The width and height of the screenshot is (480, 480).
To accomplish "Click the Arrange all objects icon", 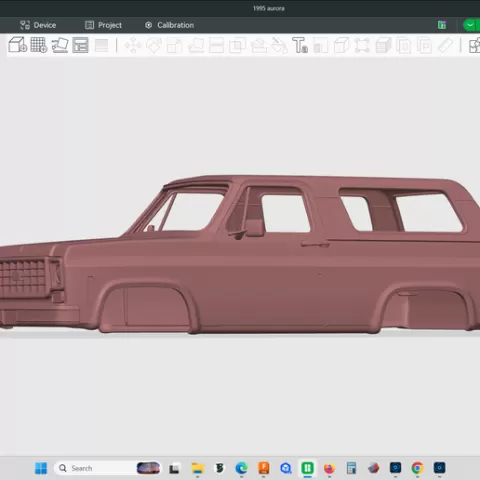I will tap(80, 45).
